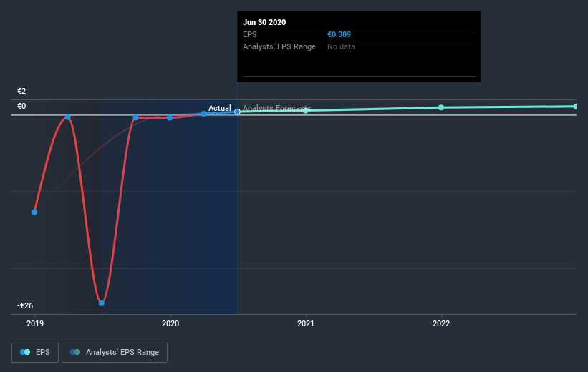
Task: Click the 2019 x-axis label
Action: (x=35, y=323)
